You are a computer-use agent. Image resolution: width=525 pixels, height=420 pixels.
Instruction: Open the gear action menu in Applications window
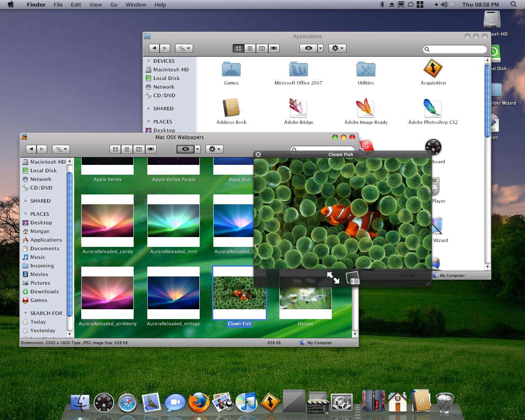click(x=338, y=48)
